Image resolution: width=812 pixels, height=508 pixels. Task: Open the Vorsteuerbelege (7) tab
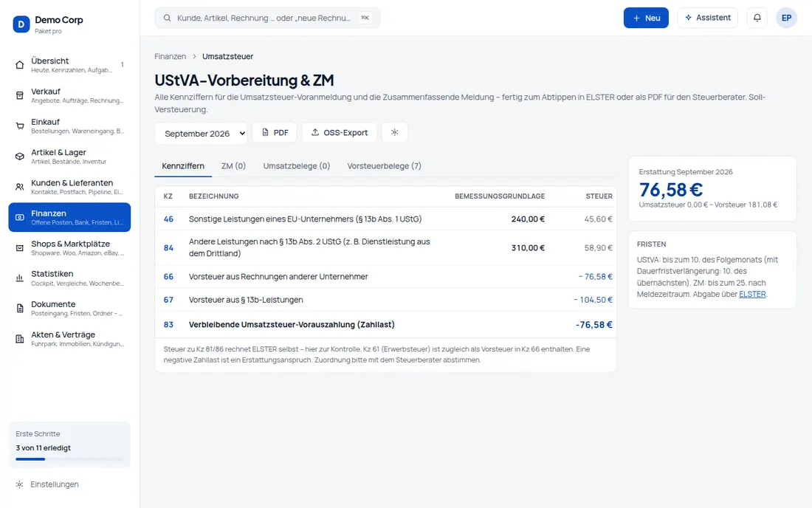(x=385, y=166)
